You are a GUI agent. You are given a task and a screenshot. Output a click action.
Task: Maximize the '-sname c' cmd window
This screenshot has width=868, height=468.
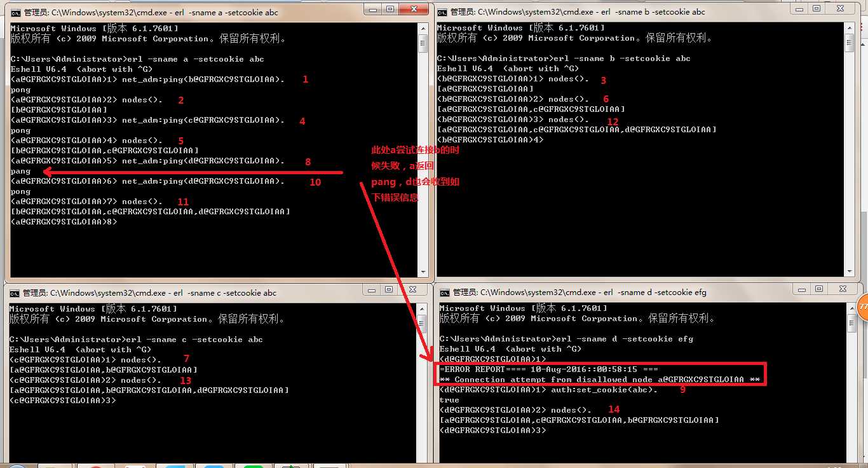389,289
